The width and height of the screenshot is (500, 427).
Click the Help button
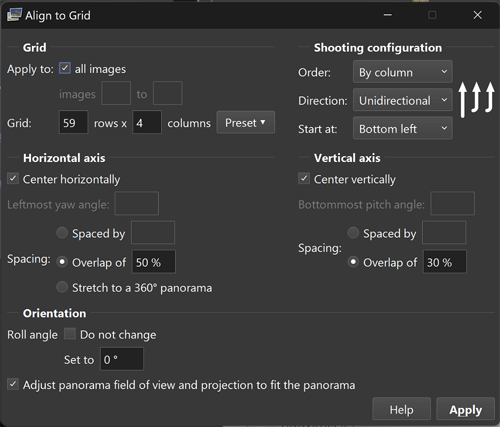point(401,409)
